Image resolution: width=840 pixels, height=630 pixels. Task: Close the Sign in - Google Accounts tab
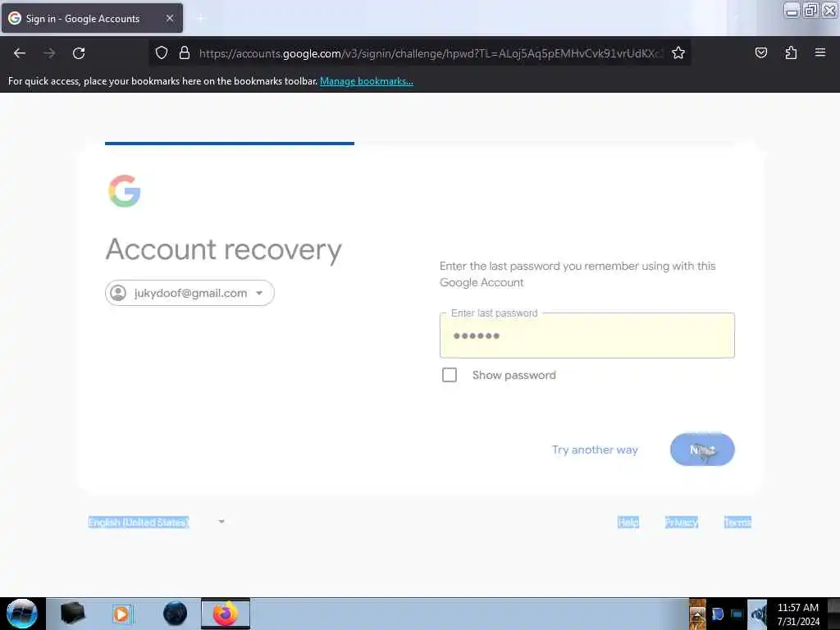click(x=170, y=18)
